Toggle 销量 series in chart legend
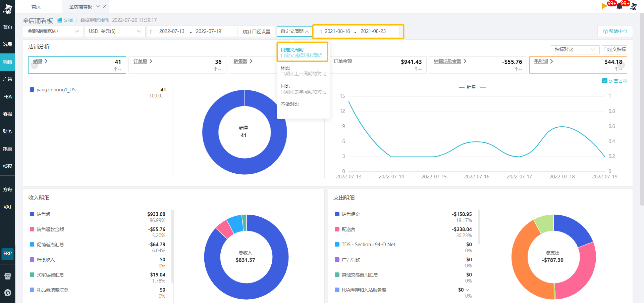This screenshot has height=303, width=644. coord(468,87)
